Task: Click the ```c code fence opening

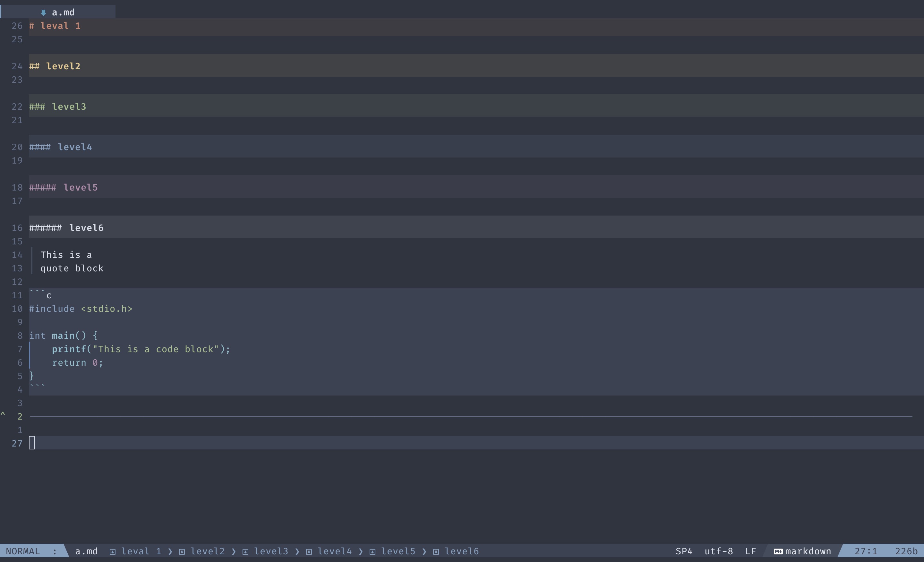Action: coord(40,295)
